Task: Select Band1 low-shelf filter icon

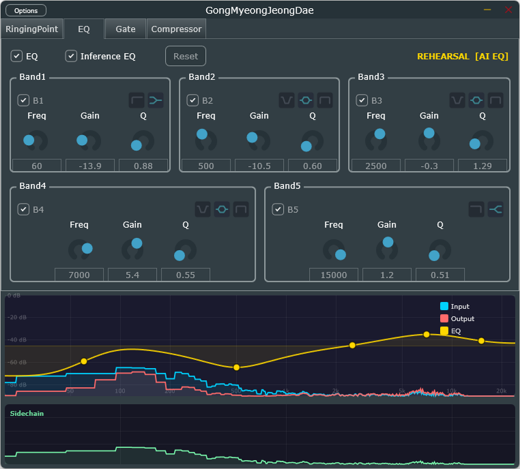Action: (x=156, y=100)
